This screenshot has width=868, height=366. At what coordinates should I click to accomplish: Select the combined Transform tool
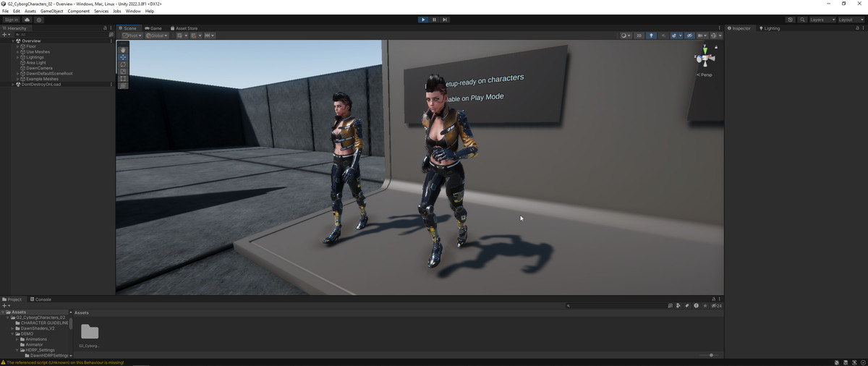click(x=123, y=85)
